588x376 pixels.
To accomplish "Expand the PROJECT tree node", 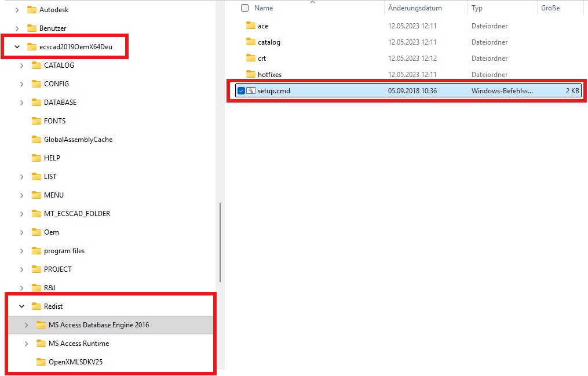I will click(22, 269).
